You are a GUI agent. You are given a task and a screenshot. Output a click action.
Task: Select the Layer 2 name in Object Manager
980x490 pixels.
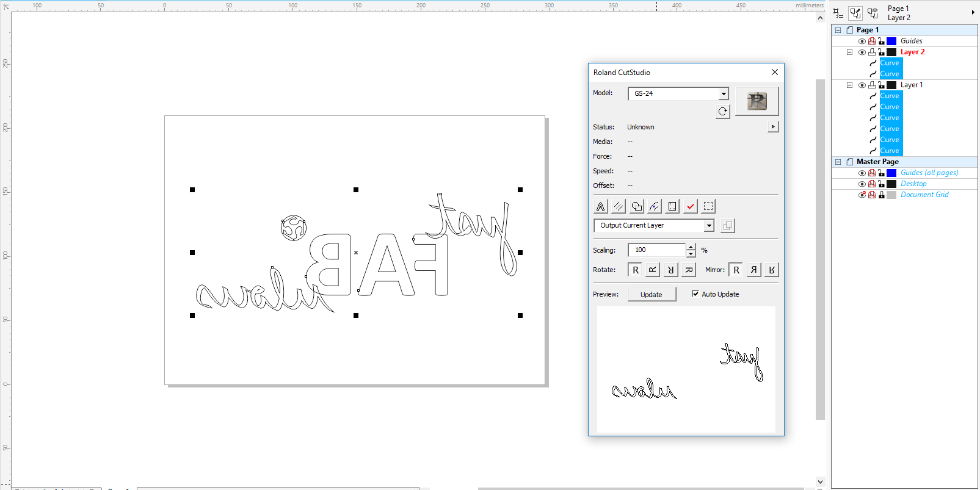[x=912, y=52]
